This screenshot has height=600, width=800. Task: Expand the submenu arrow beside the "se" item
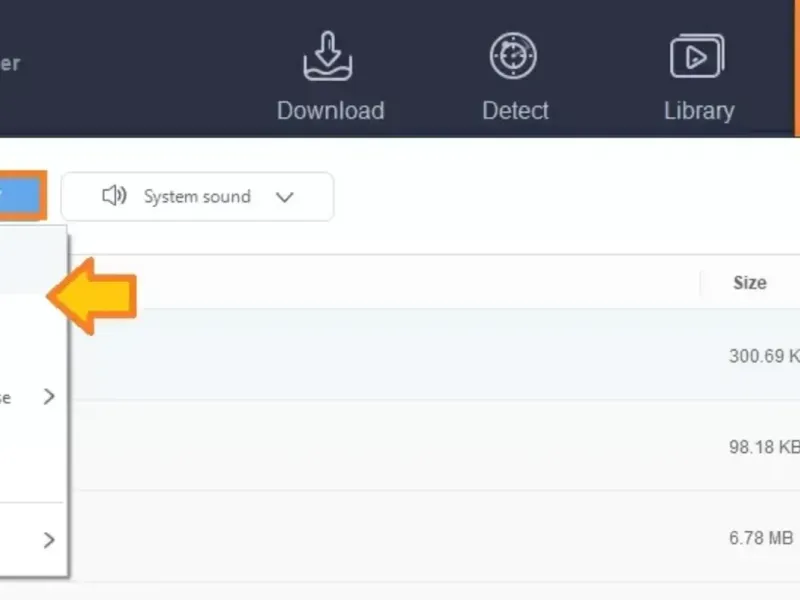tap(49, 397)
